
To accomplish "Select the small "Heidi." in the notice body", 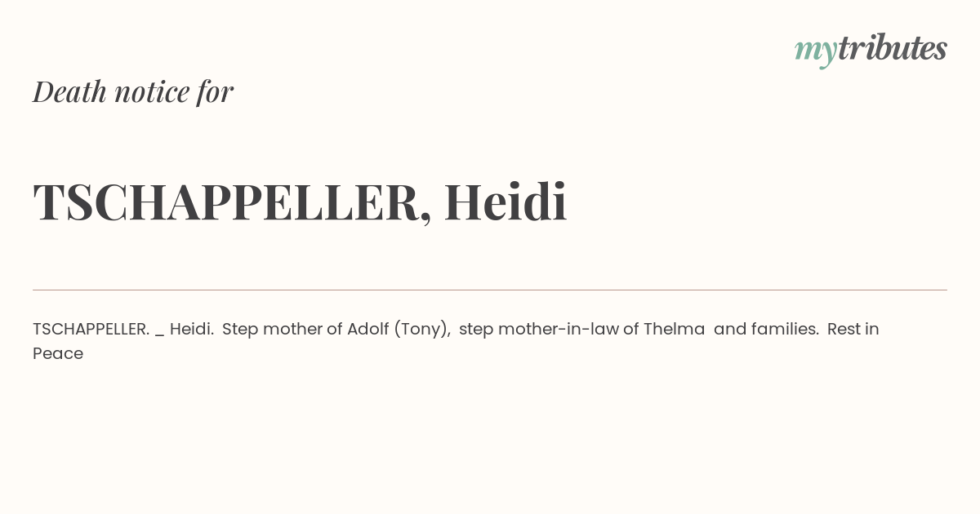I will (192, 329).
